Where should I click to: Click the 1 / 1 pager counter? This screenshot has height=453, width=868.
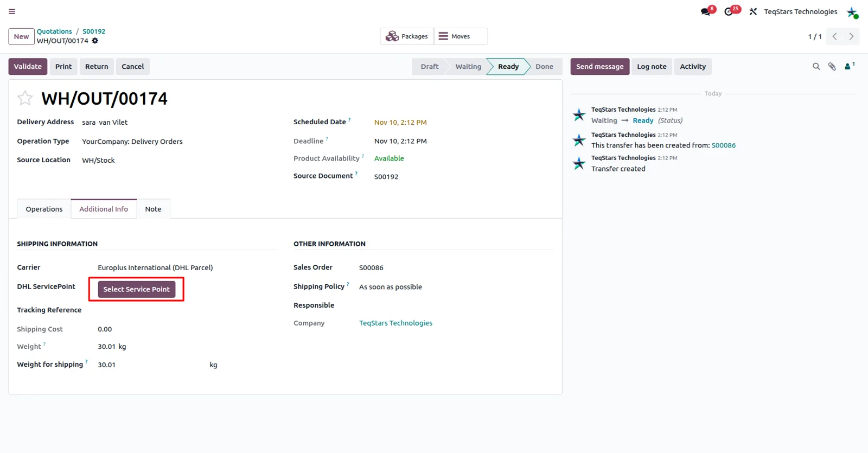[815, 36]
